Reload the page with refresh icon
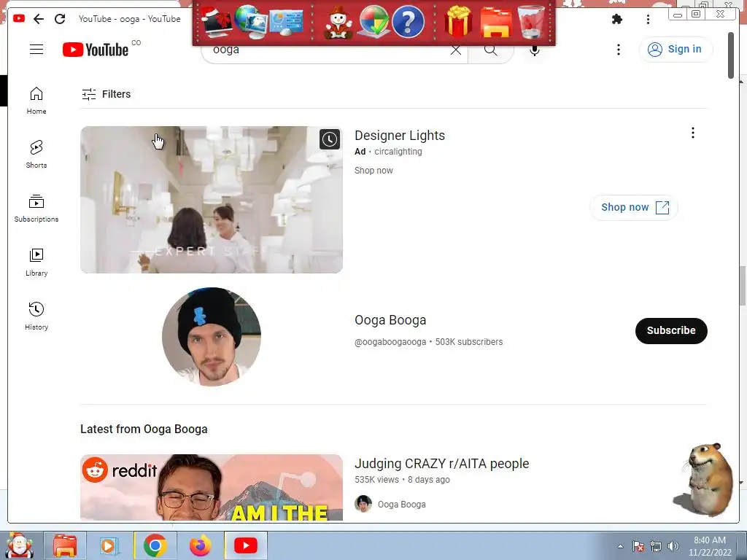747x560 pixels. [x=60, y=18]
